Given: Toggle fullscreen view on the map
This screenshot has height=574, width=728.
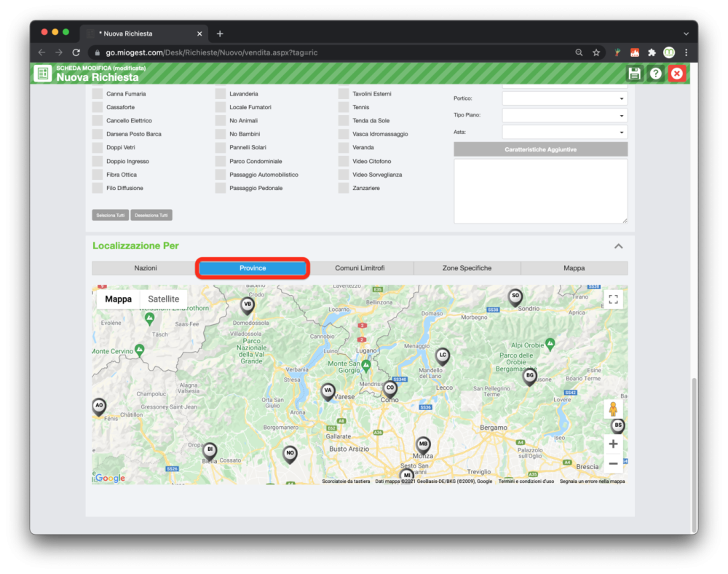Looking at the screenshot, I should point(613,299).
